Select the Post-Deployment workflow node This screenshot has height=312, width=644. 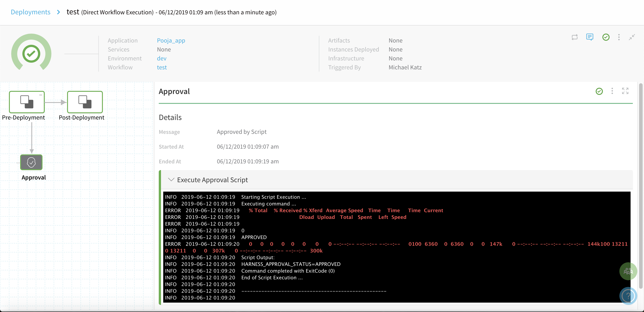tap(85, 102)
